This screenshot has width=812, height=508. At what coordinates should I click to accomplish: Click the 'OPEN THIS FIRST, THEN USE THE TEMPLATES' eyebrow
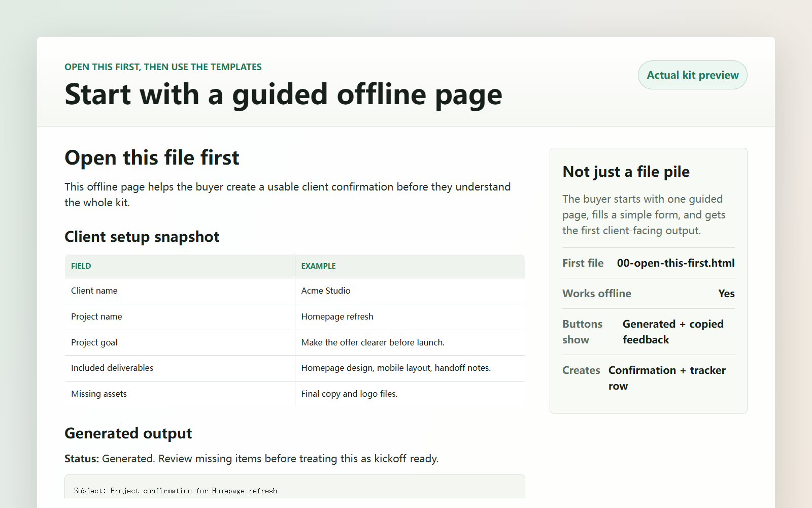tap(163, 67)
